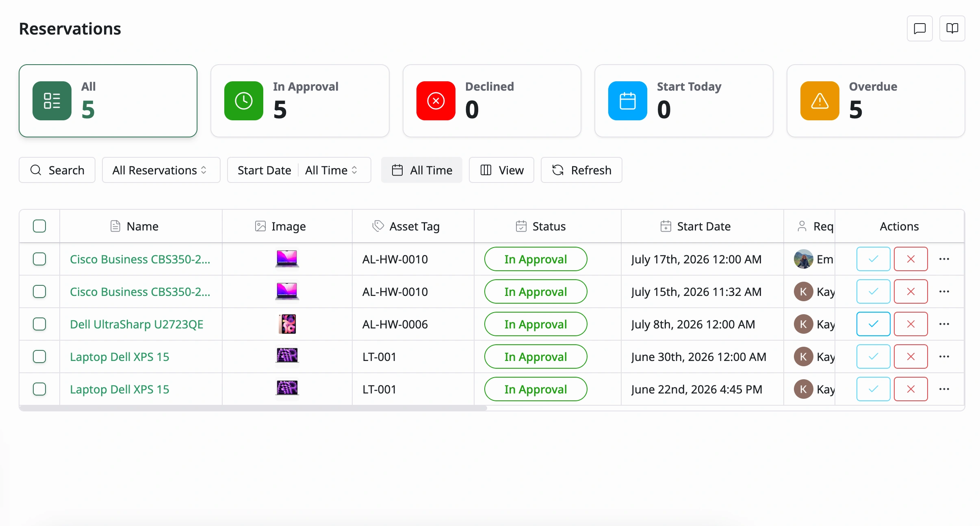This screenshot has height=526, width=980.
Task: Decline the June 30th Laptop Dell XPS reservation
Action: tap(911, 356)
